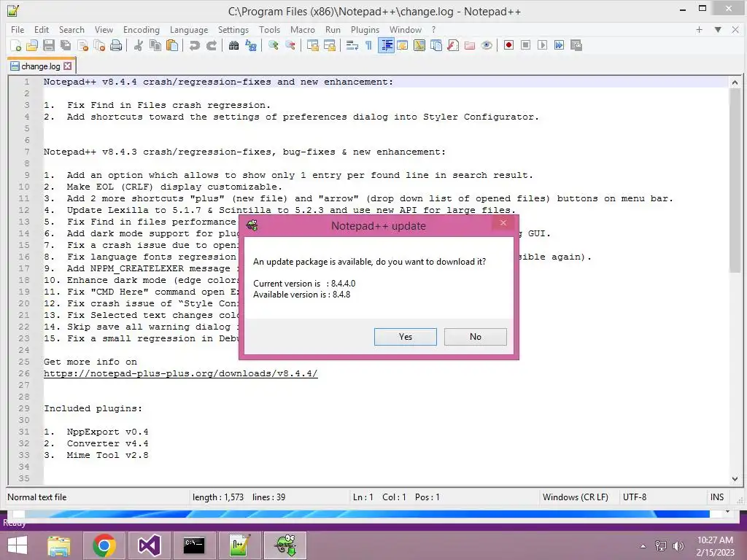Viewport: 747px width, 560px height.
Task: Open the Edit menu
Action: tap(42, 30)
